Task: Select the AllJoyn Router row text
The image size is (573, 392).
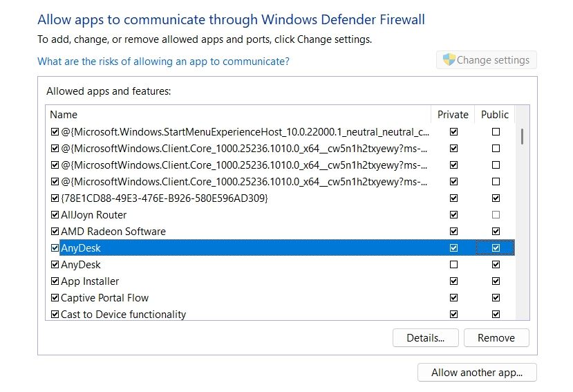Action: [x=93, y=215]
